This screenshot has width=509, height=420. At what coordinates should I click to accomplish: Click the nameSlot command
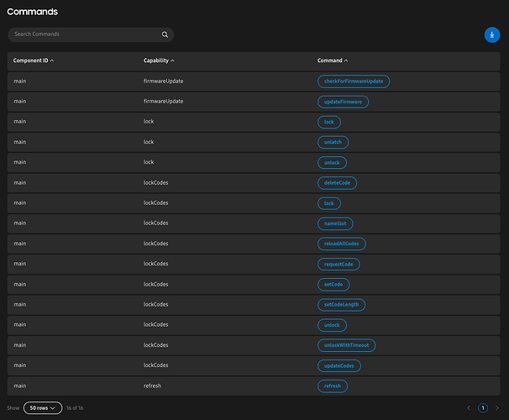click(335, 223)
